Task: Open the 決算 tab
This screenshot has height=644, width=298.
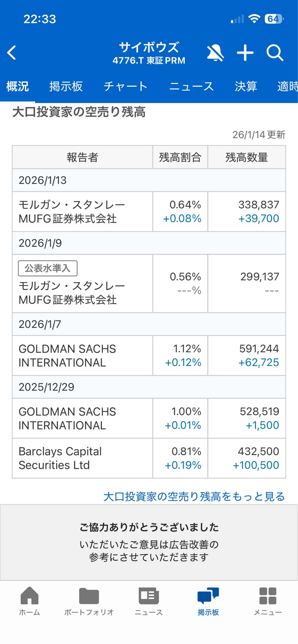Action: coord(246,87)
